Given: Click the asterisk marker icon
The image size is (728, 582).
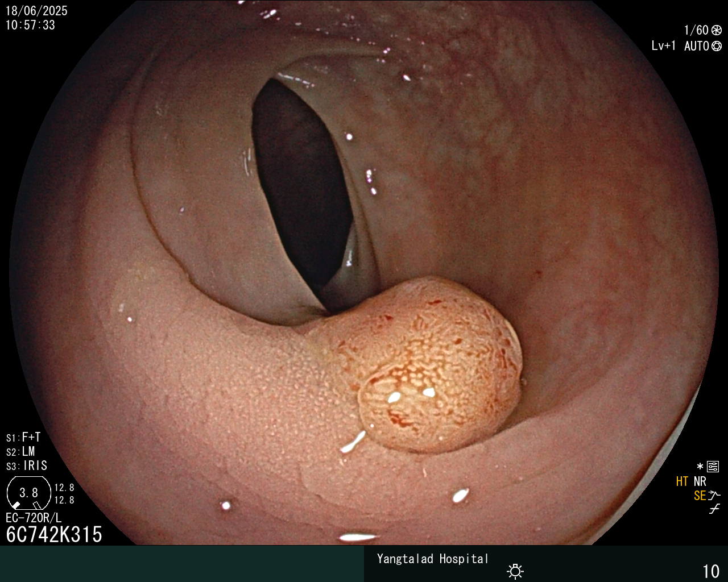Looking at the screenshot, I should 700,467.
